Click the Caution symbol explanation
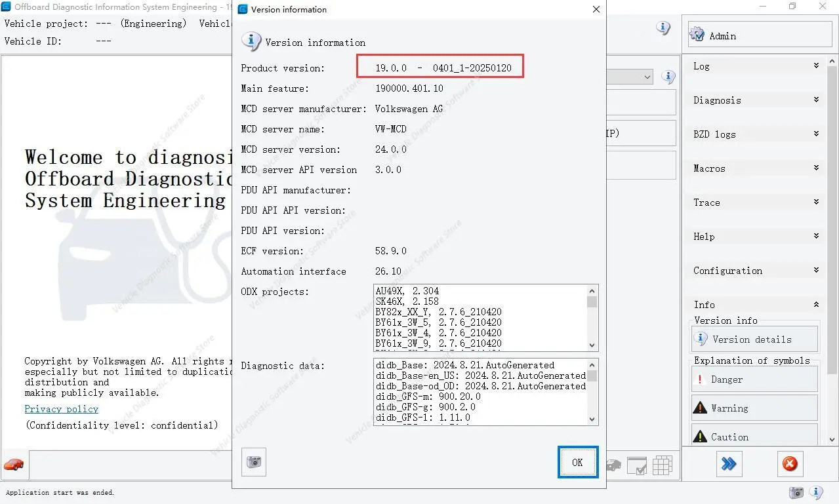The image size is (839, 504). click(x=754, y=435)
